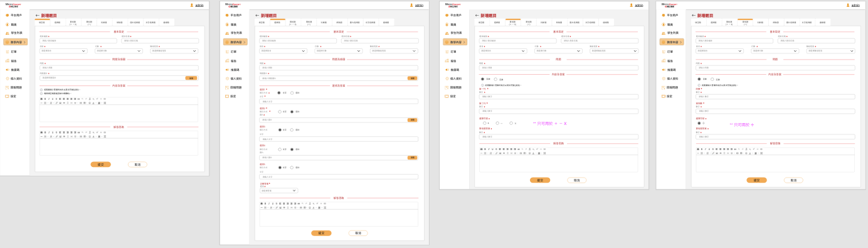Click 取消 button in third window
Viewport: 868px width, 248px height.
[577, 180]
